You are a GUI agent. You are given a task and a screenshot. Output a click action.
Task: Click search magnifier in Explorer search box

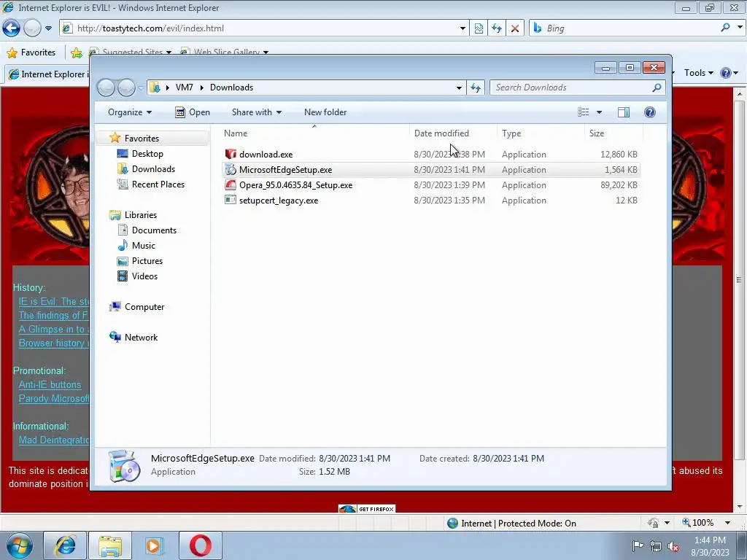click(657, 87)
